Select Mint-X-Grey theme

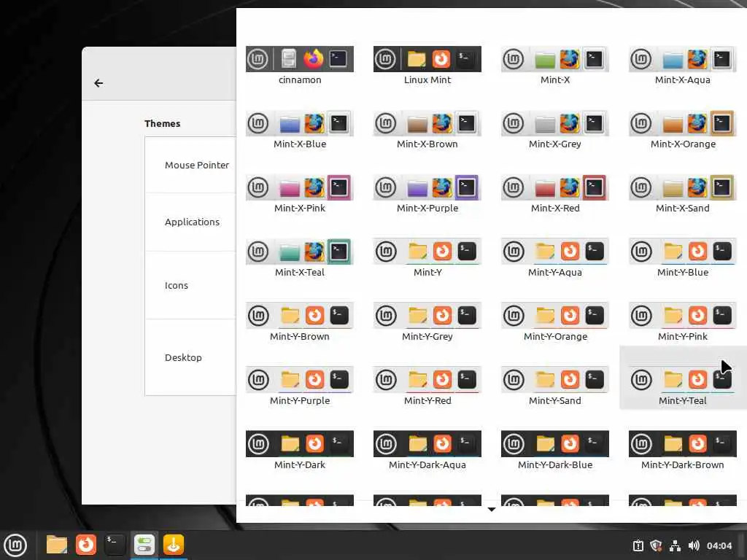[x=555, y=130]
